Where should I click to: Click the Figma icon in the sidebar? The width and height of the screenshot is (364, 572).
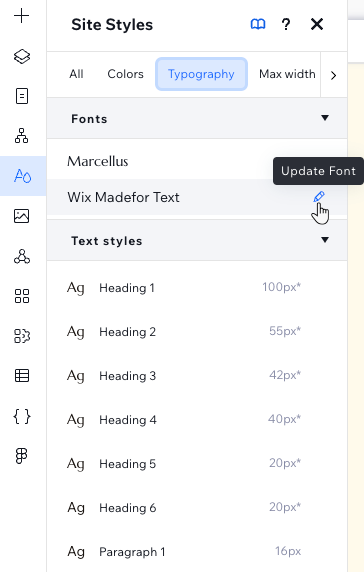(x=22, y=456)
